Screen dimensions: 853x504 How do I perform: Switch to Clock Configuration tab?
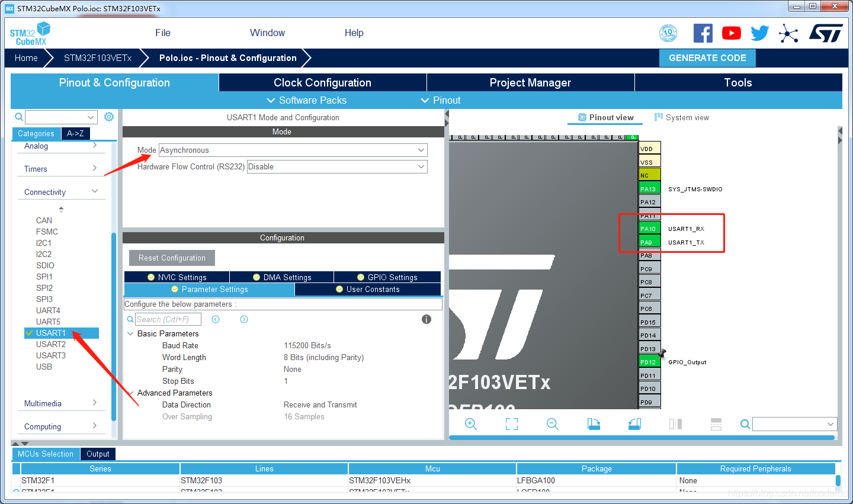323,82
